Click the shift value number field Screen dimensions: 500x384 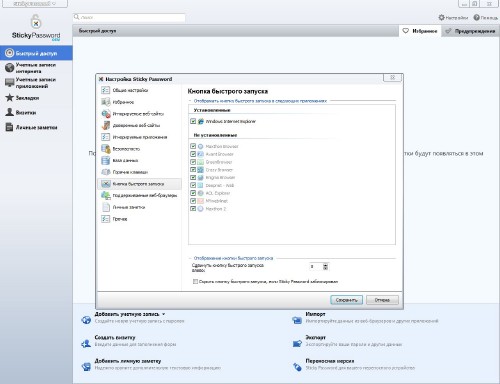[316, 267]
